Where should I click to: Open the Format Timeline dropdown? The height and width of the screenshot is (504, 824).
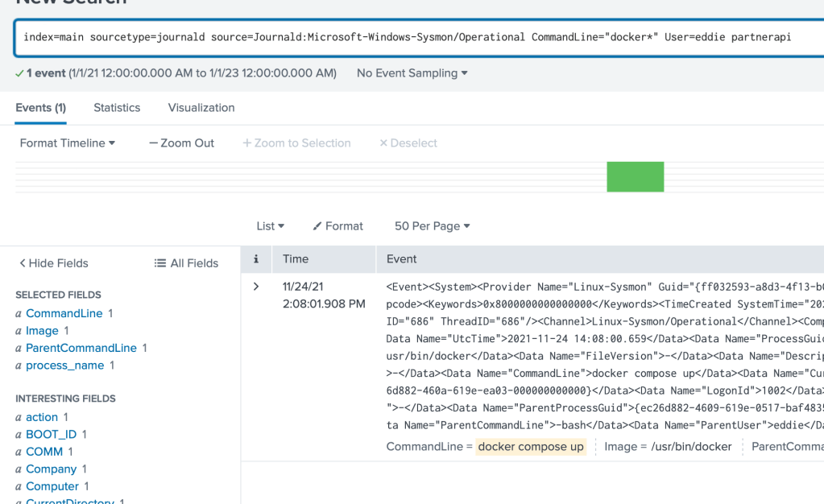click(x=68, y=143)
